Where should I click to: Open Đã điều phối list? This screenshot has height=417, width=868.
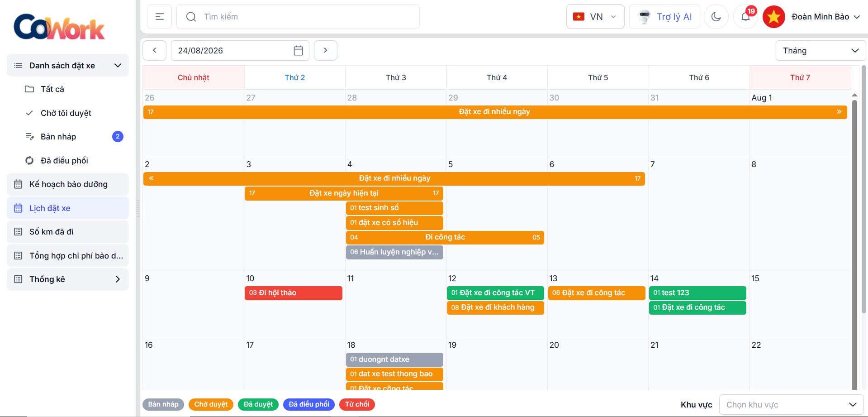(68, 161)
